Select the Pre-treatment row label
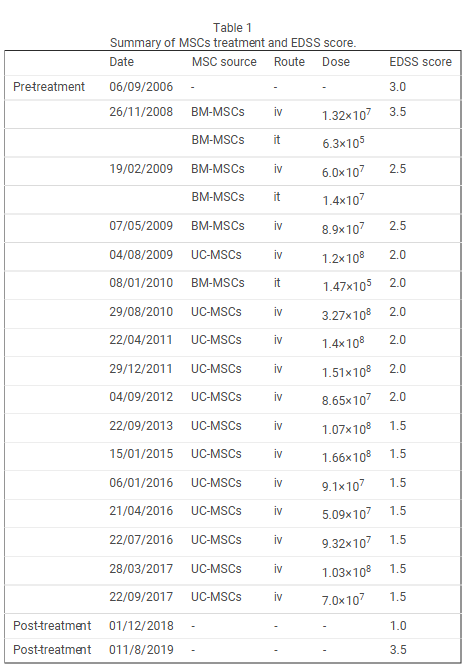 click(49, 87)
